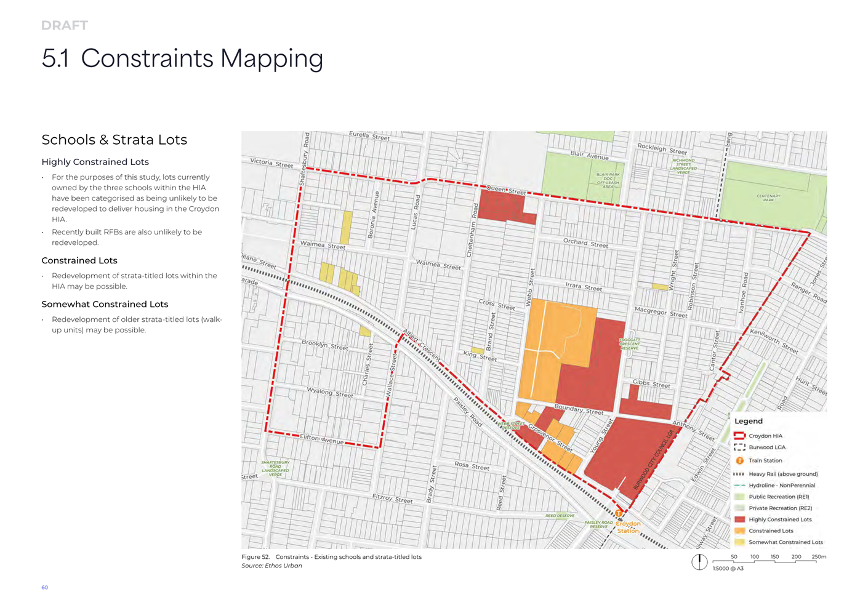Click the Hydroline NonPerennial legend line

pyautogui.click(x=739, y=486)
